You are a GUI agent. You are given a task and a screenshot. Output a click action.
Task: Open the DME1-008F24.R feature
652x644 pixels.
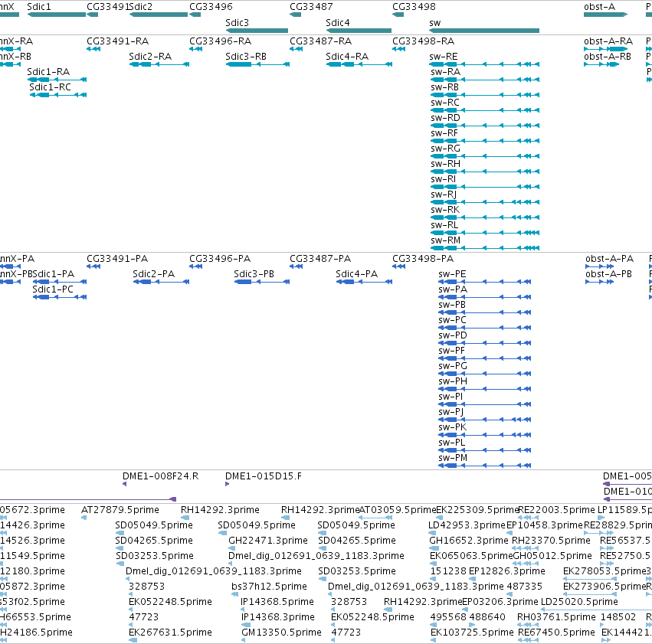(x=124, y=484)
